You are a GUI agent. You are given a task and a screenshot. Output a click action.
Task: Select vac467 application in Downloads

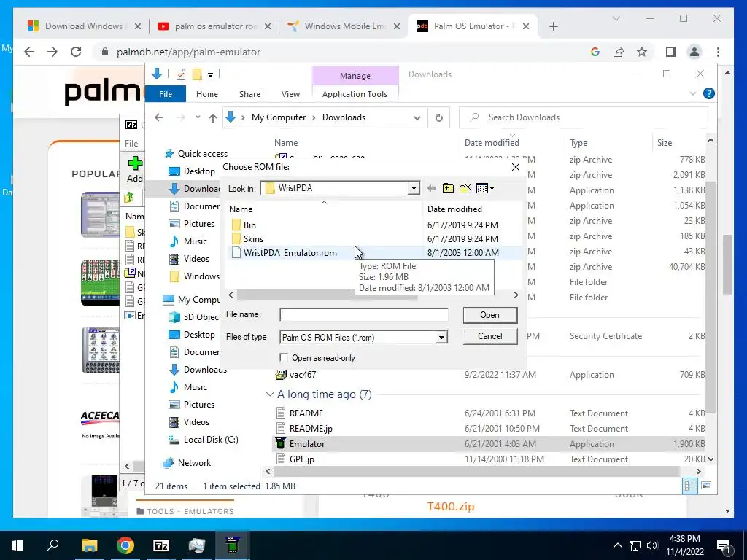pos(303,375)
